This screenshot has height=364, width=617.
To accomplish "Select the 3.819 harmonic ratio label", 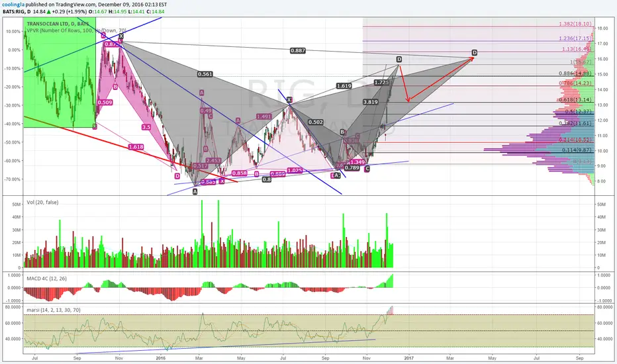I will 371,102.
